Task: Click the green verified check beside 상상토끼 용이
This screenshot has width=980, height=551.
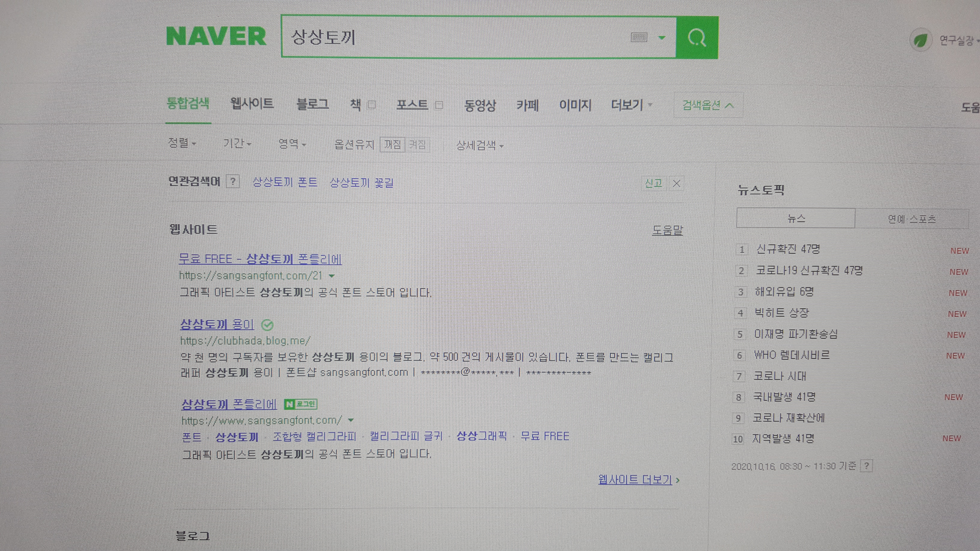Action: 268,325
